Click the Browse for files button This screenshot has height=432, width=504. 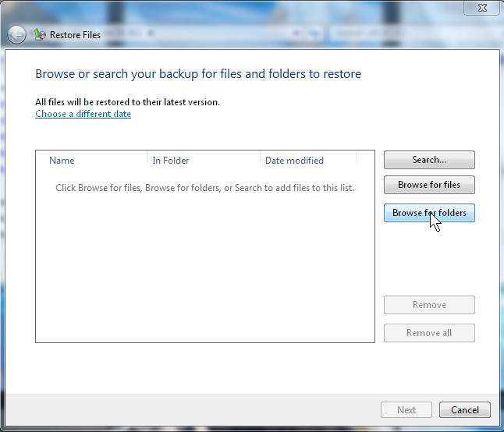[429, 185]
